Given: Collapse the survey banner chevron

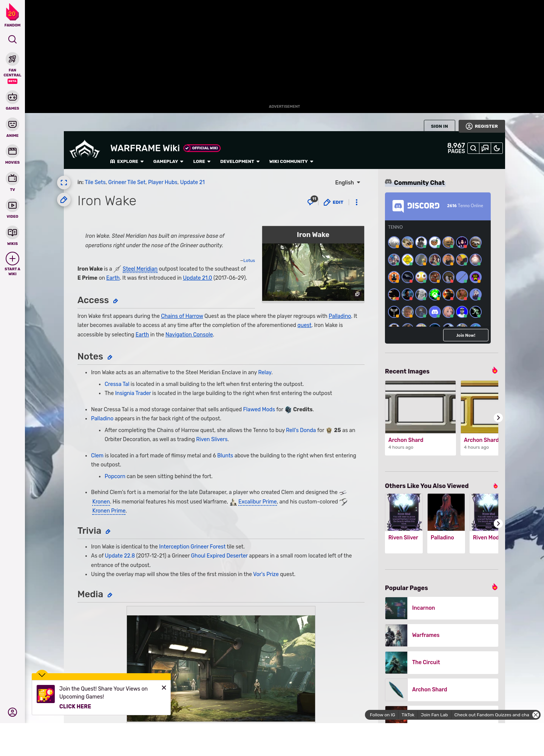Looking at the screenshot, I should pyautogui.click(x=42, y=675).
